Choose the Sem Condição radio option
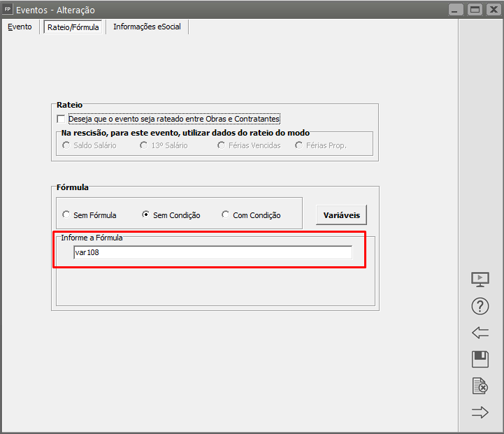 click(145, 215)
